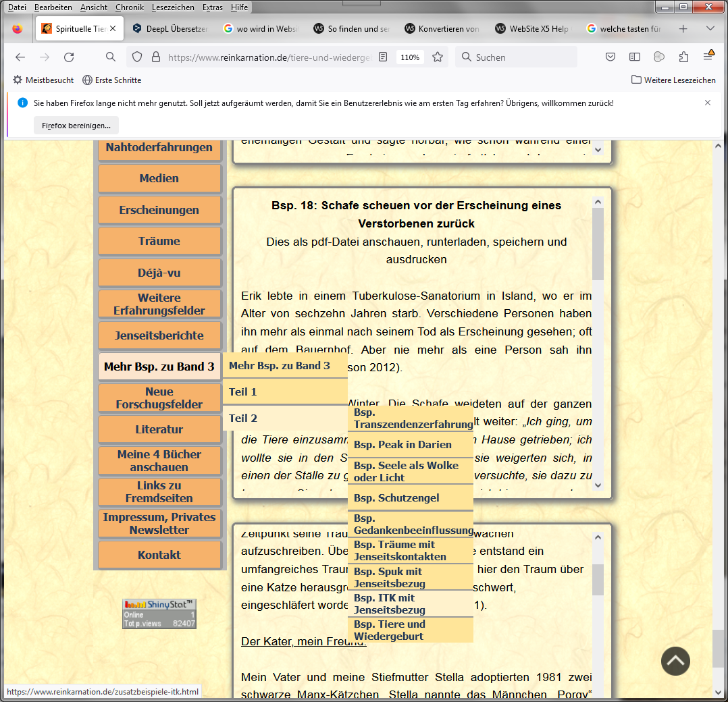728x702 pixels.
Task: Switch to the DeepL Übersetzer tab
Action: [170, 29]
